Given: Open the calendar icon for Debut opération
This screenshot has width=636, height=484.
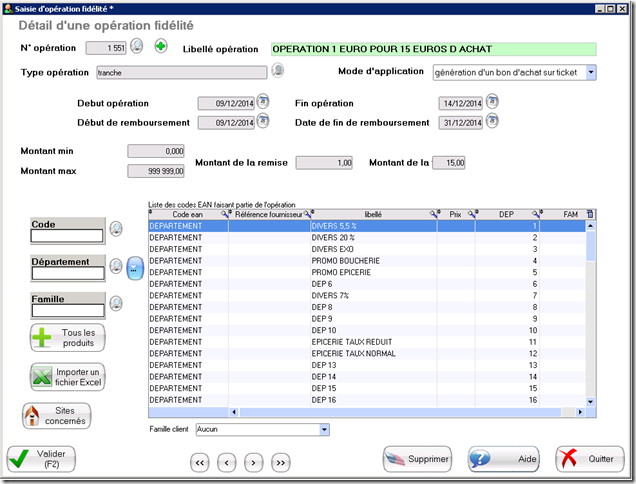Looking at the screenshot, I should 264,102.
